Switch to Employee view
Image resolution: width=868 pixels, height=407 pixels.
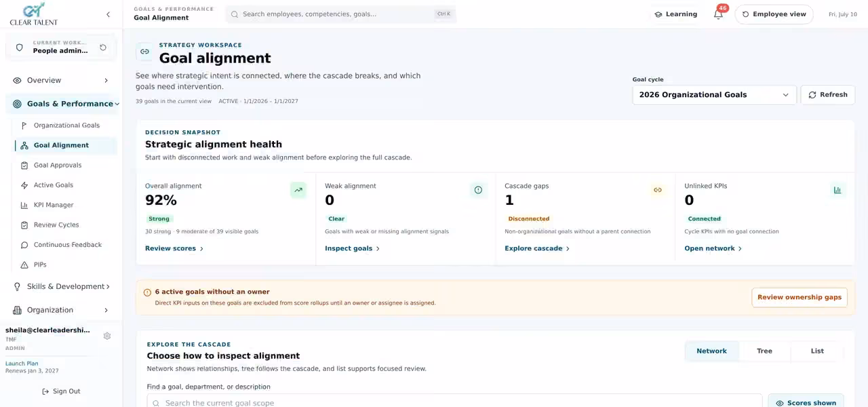[x=774, y=14]
